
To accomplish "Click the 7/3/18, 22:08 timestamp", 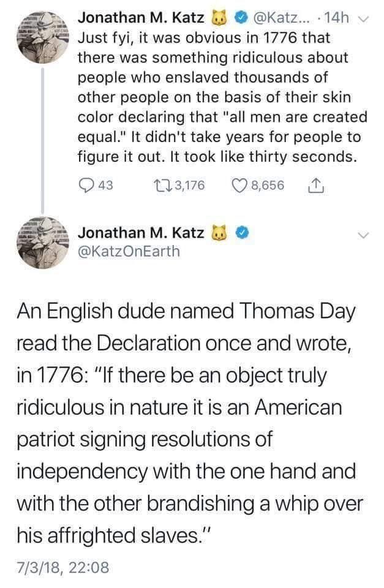I will click(x=62, y=567).
